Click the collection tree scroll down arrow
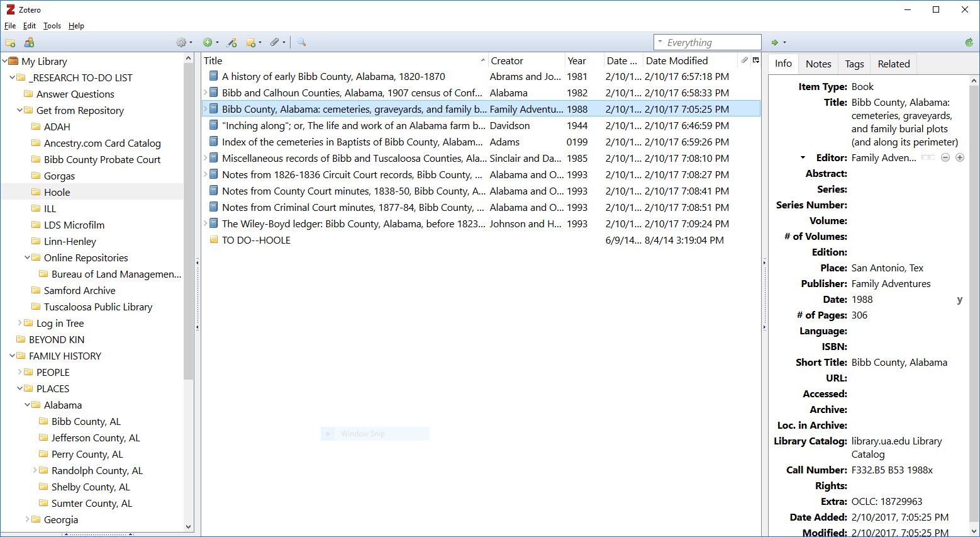Viewport: 980px width, 537px height. pyautogui.click(x=189, y=526)
